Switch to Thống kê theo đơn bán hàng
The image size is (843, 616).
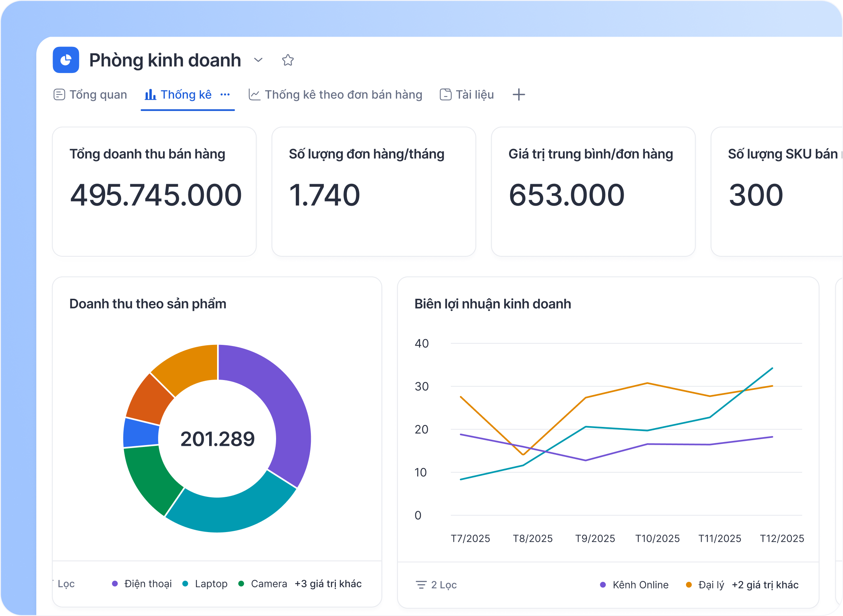[335, 95]
